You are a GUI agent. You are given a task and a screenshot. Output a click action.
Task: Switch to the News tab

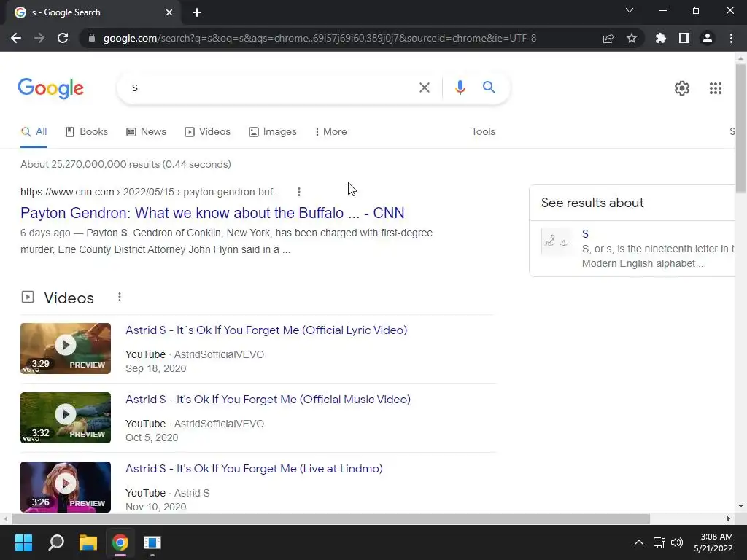[146, 132]
